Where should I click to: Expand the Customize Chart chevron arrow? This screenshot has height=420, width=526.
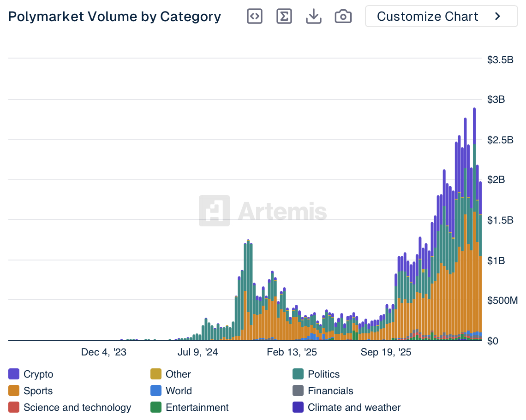coord(497,17)
